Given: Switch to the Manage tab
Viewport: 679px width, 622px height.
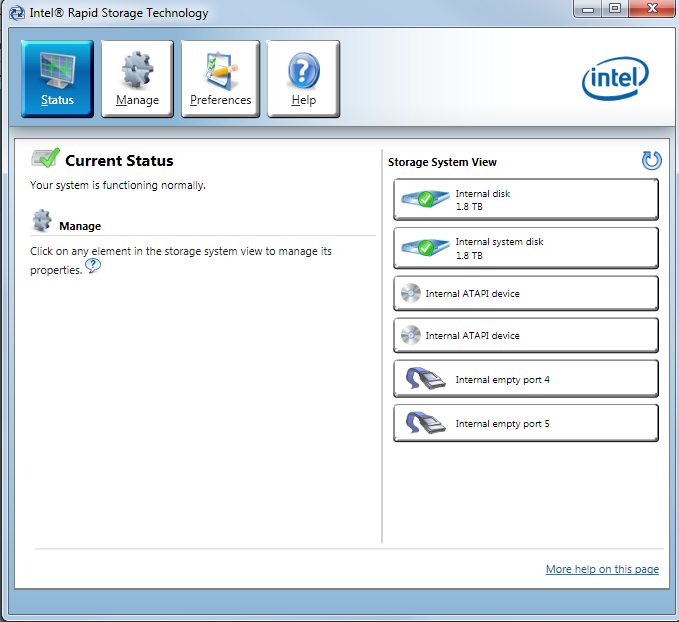Looking at the screenshot, I should coord(137,78).
